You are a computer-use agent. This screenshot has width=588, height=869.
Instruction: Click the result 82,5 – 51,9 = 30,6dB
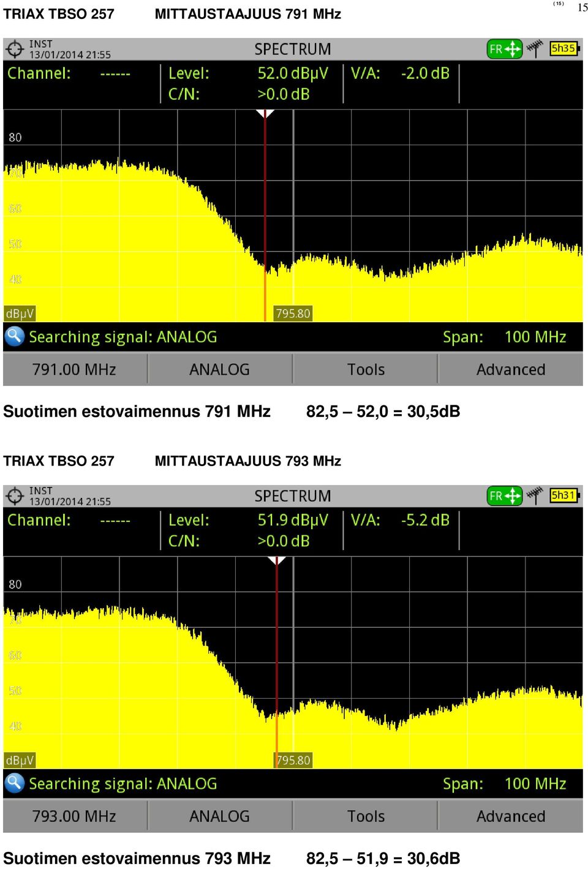click(x=383, y=858)
